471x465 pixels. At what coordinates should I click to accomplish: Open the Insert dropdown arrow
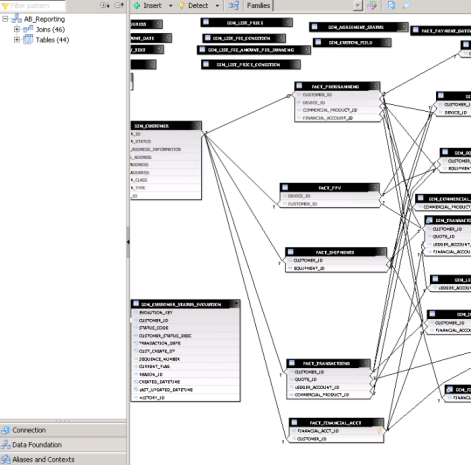tap(170, 6)
